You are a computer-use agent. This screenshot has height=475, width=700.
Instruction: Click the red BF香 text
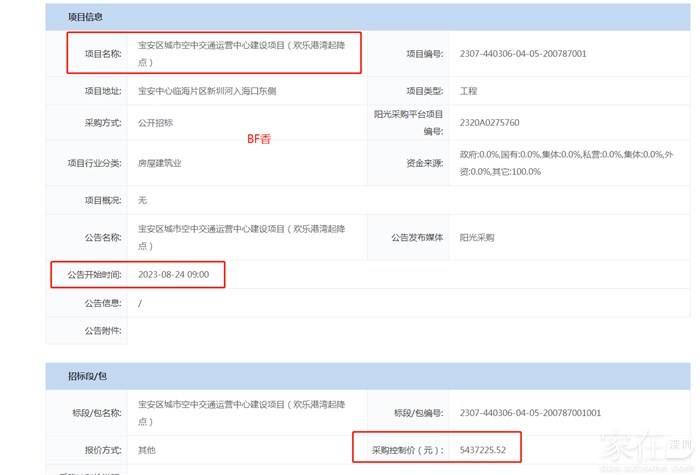pos(259,139)
